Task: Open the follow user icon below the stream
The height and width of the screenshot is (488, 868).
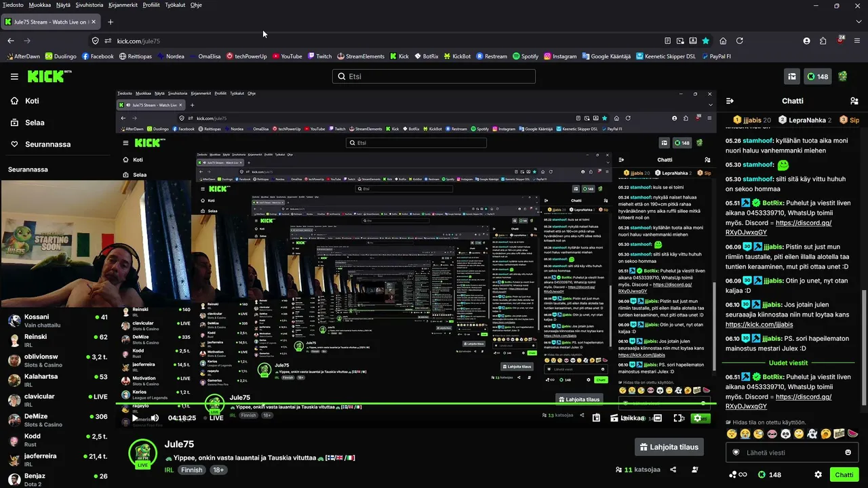Action: pos(695,470)
